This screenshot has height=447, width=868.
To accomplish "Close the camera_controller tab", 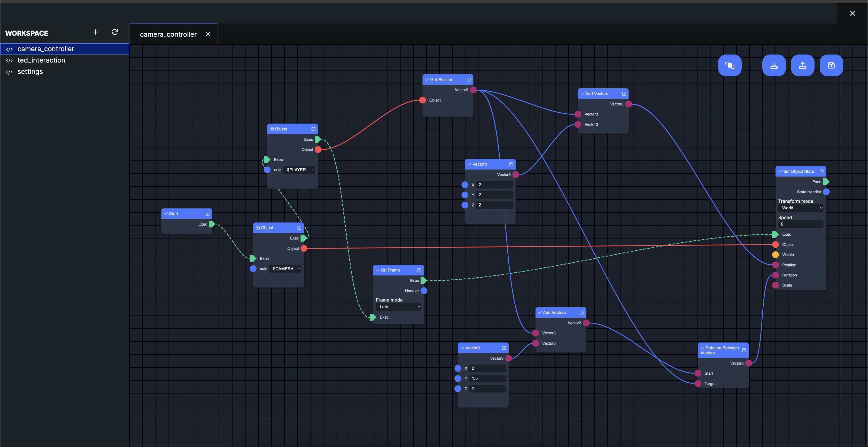I will [x=207, y=34].
